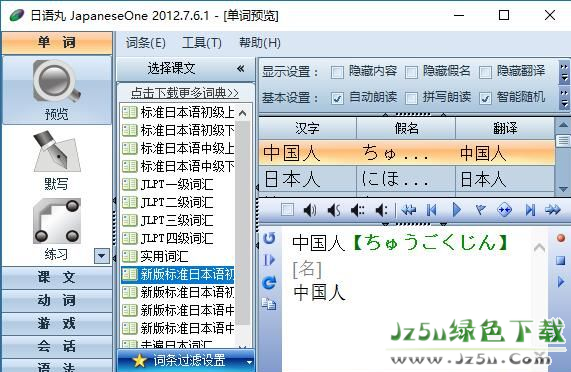Jump to next word with skip-forward icon
This screenshot has height=372, width=571.
530,210
